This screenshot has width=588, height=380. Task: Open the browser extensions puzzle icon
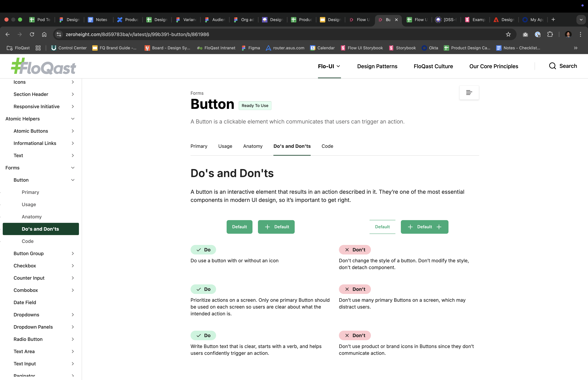click(550, 34)
